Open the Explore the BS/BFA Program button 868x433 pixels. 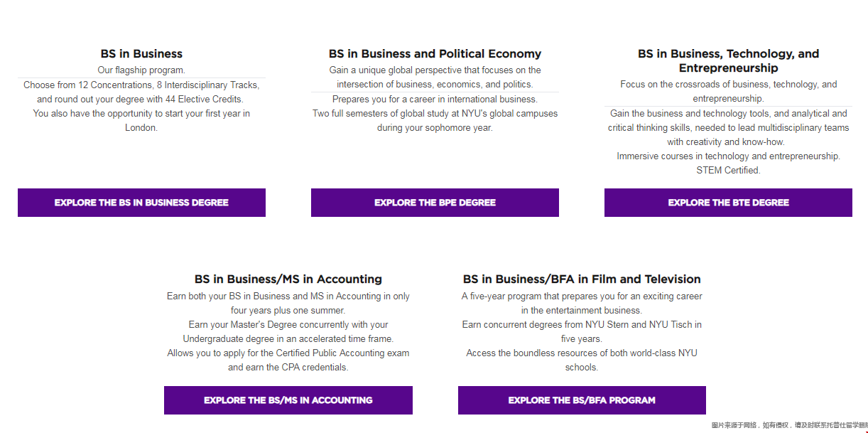click(x=582, y=400)
